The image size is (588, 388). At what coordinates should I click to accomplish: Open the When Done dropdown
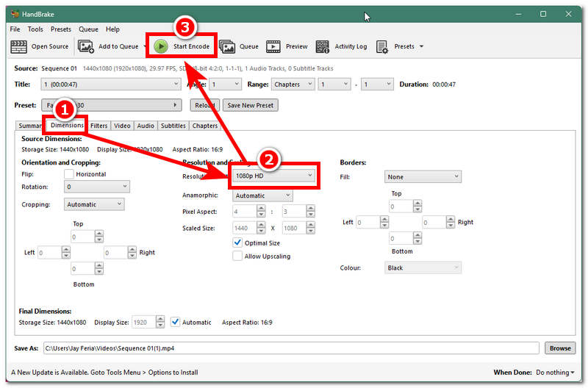click(555, 373)
